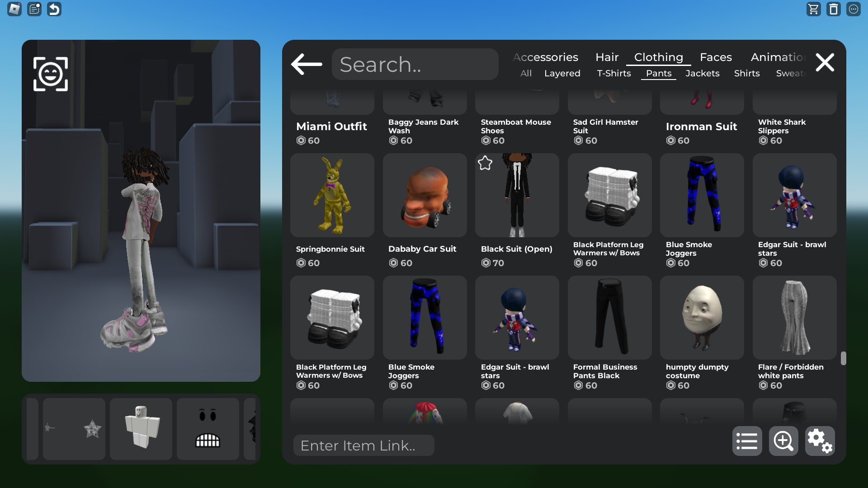Click the Enter Item Link field
The image size is (868, 488).
(x=363, y=446)
